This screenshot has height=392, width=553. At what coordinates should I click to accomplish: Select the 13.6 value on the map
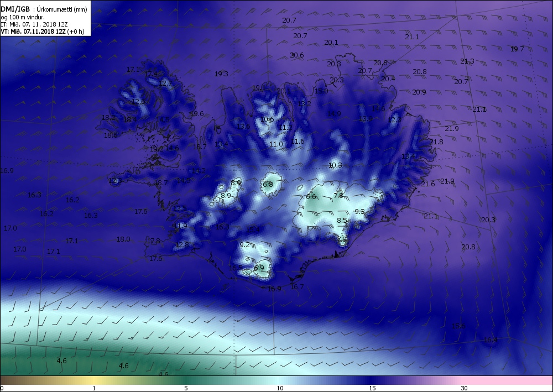click(243, 127)
